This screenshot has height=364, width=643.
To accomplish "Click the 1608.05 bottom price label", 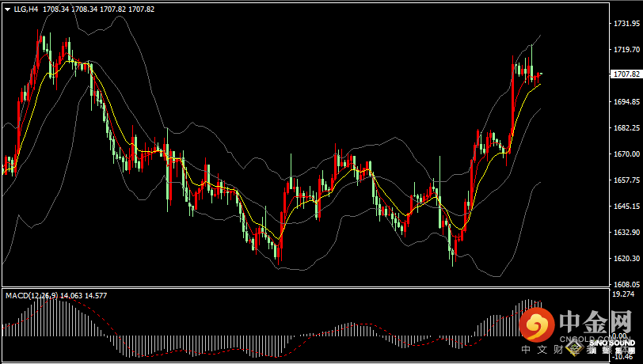I will [626, 284].
